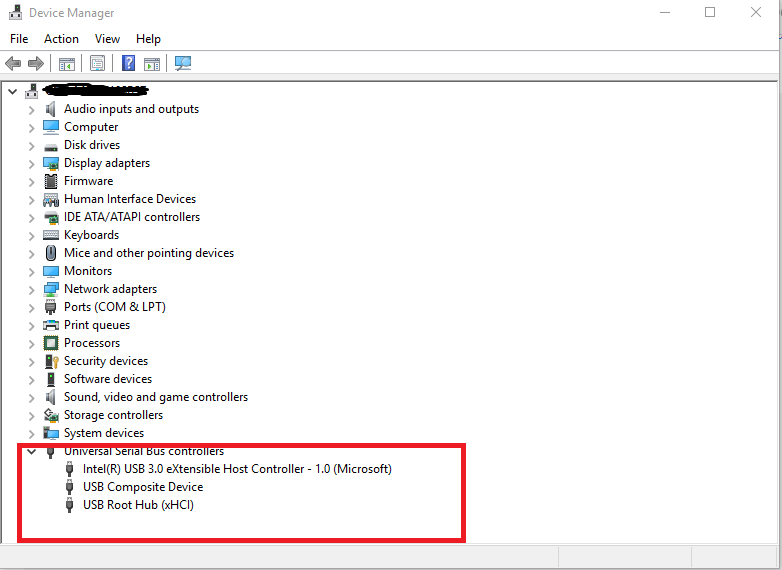This screenshot has height=570, width=782.
Task: Collapse Universal Serial Bus controllers node
Action: coord(31,452)
